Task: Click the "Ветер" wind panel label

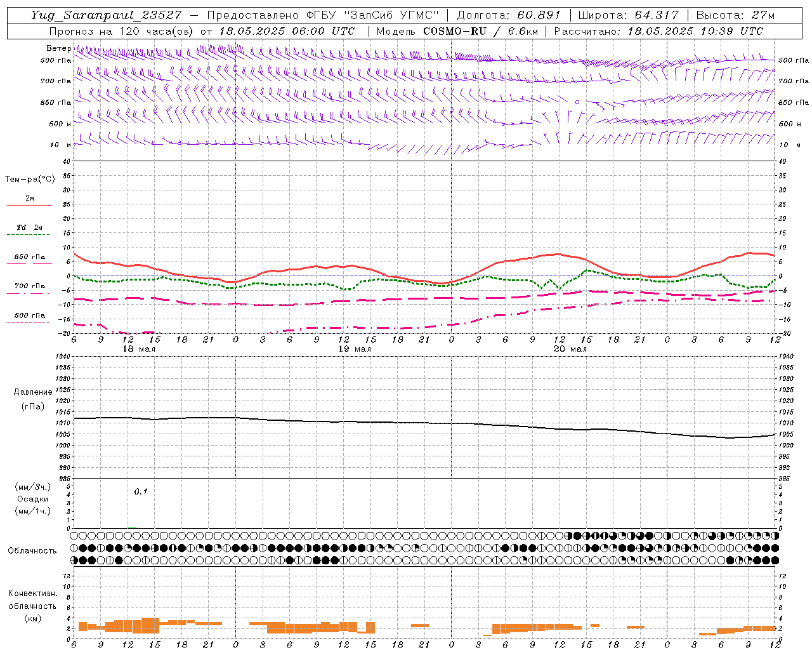Action: pos(58,48)
